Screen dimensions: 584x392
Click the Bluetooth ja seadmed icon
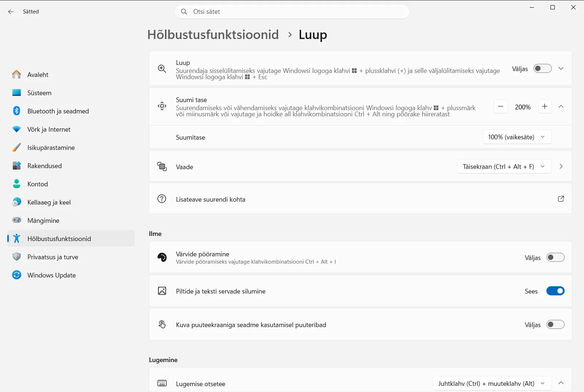tap(16, 111)
